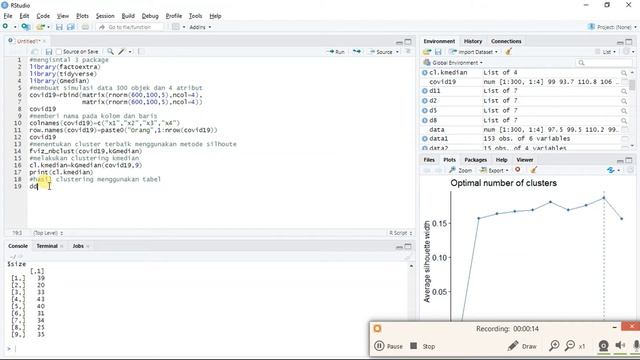Select the Draw pencil tool in recorder

point(522,346)
